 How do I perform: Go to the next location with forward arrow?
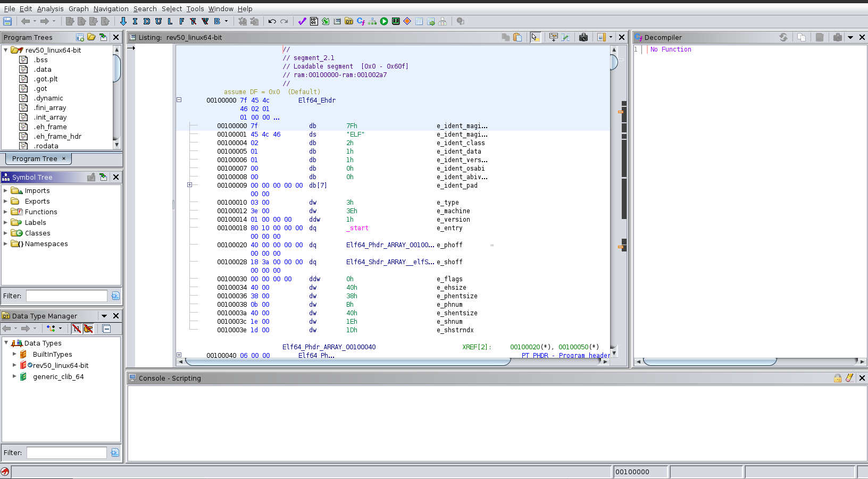point(45,21)
